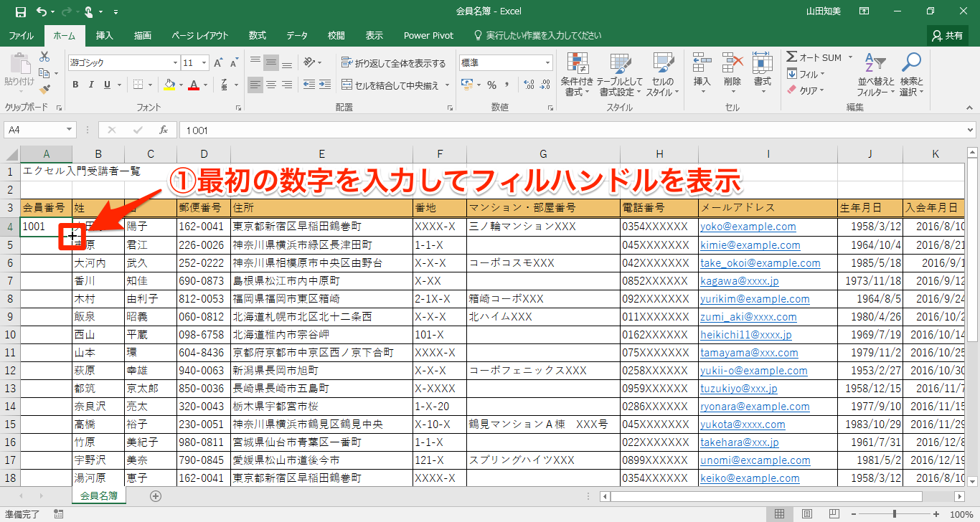Image resolution: width=980 pixels, height=522 pixels.
Task: Open the Fill (フィル) dropdown
Action: (x=806, y=74)
